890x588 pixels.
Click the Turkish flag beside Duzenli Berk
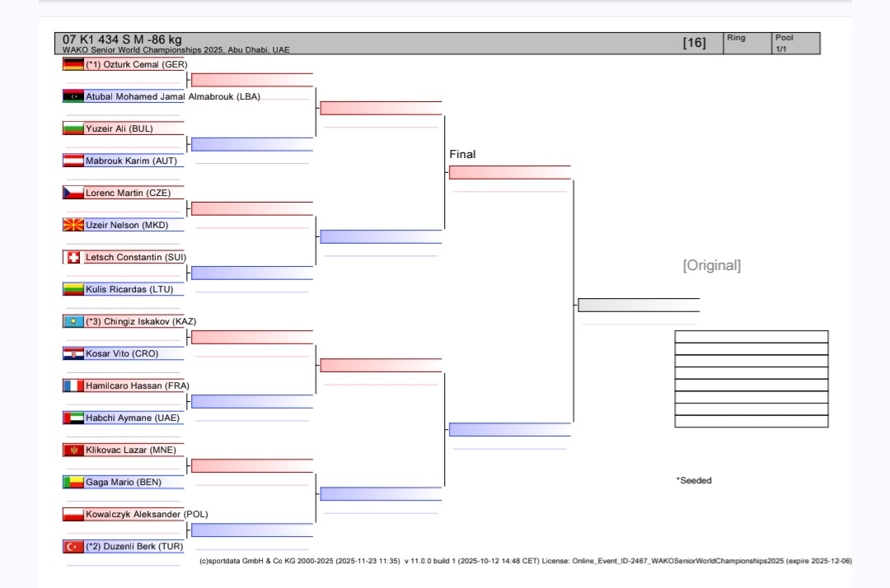[73, 547]
